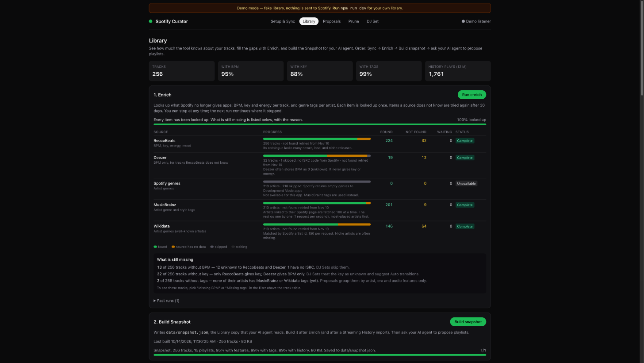Click the Demo mode banner at top
Image resolution: width=644 pixels, height=363 pixels.
[320, 8]
